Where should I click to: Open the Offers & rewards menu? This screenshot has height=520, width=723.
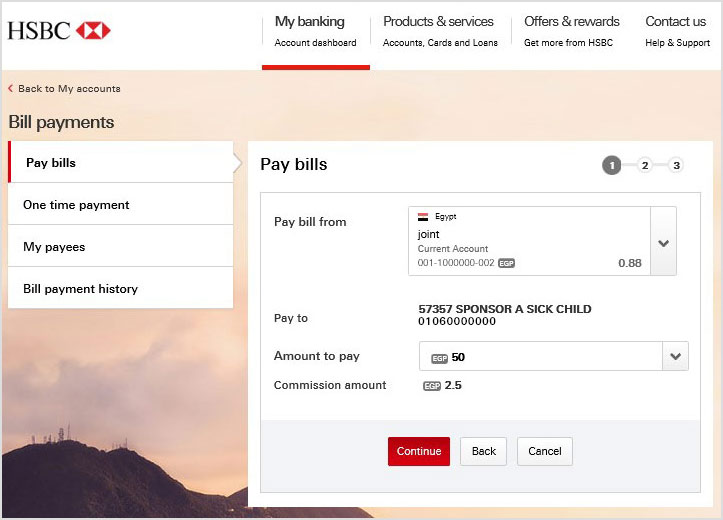click(x=571, y=31)
